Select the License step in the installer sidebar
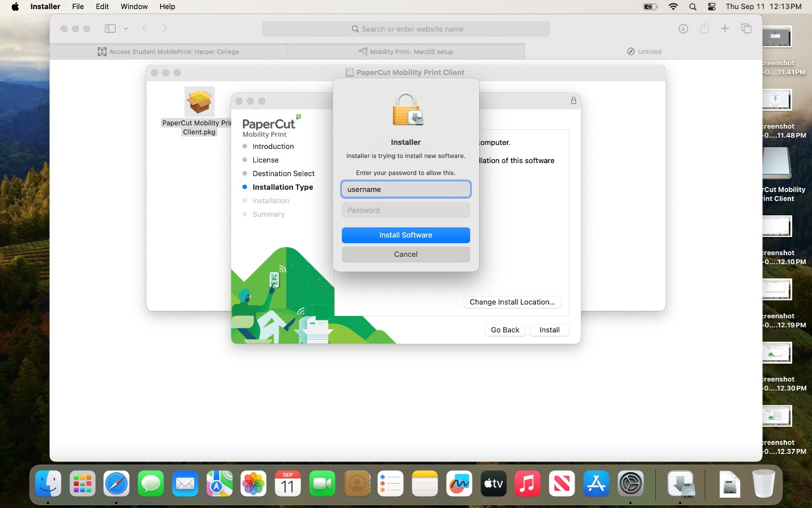This screenshot has width=812, height=508. tap(265, 160)
